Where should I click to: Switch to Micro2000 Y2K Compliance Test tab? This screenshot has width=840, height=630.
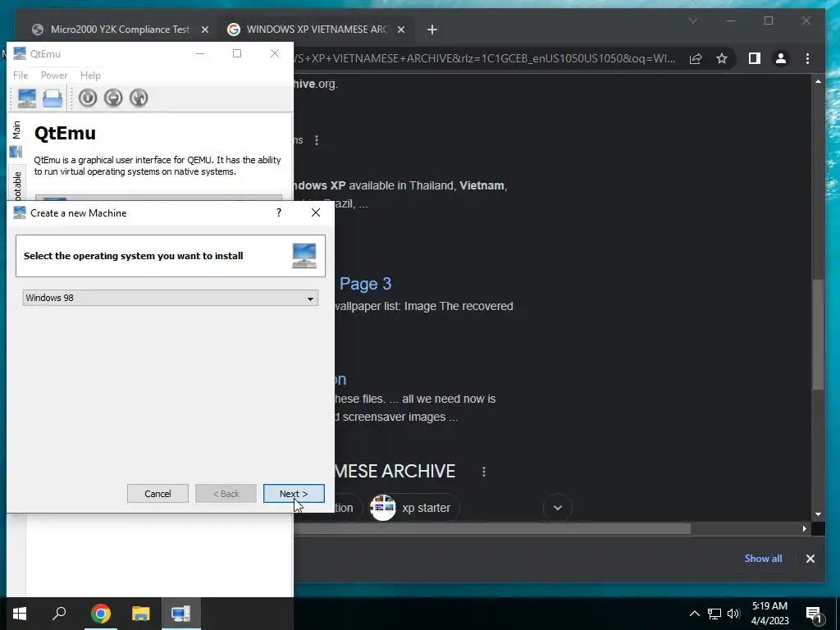click(x=120, y=30)
